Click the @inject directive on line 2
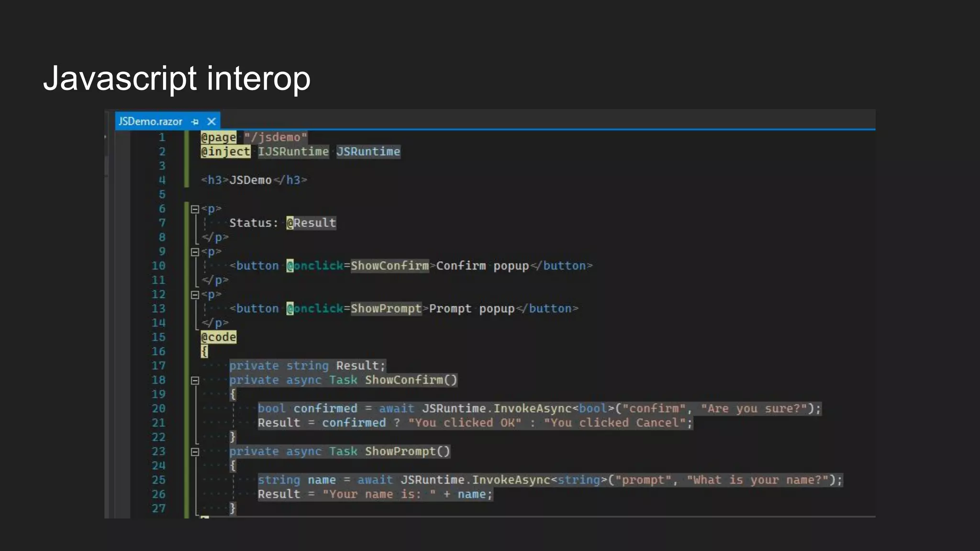Viewport: 980px width, 551px height. [x=225, y=152]
